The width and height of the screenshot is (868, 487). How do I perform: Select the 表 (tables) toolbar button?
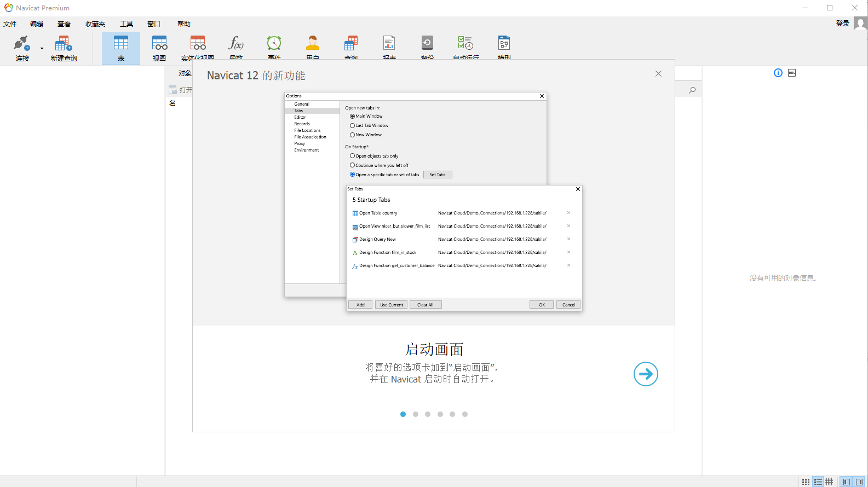click(121, 48)
